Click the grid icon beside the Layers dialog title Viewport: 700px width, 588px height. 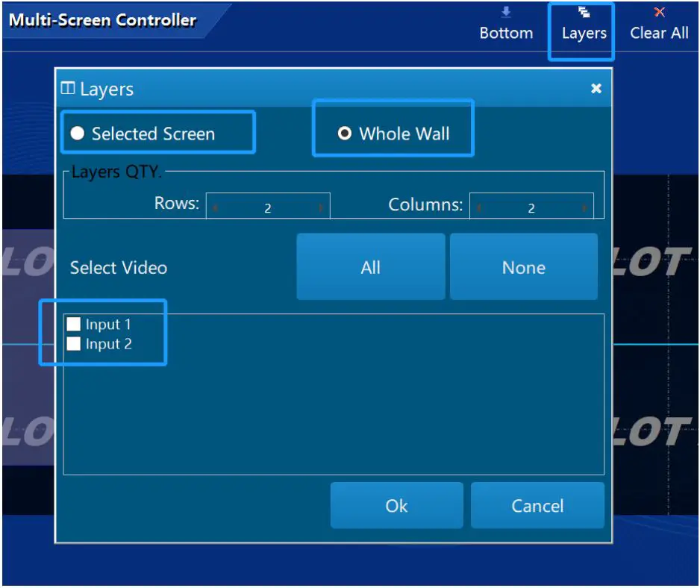(69, 88)
